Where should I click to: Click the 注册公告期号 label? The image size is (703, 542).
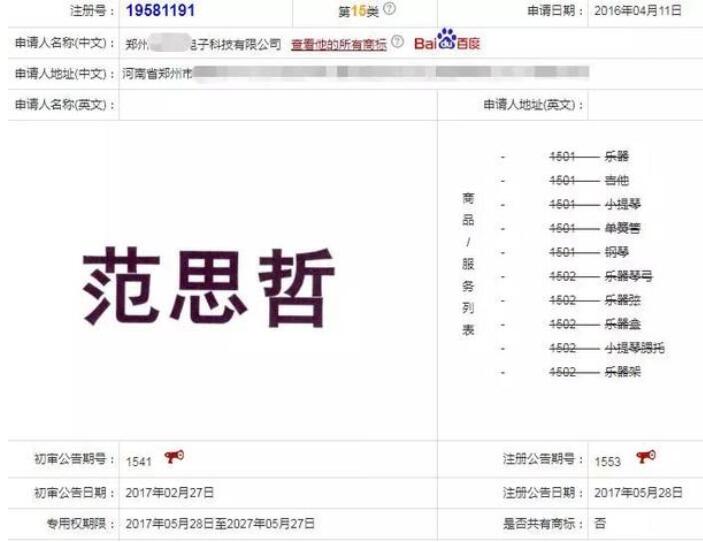(543, 459)
